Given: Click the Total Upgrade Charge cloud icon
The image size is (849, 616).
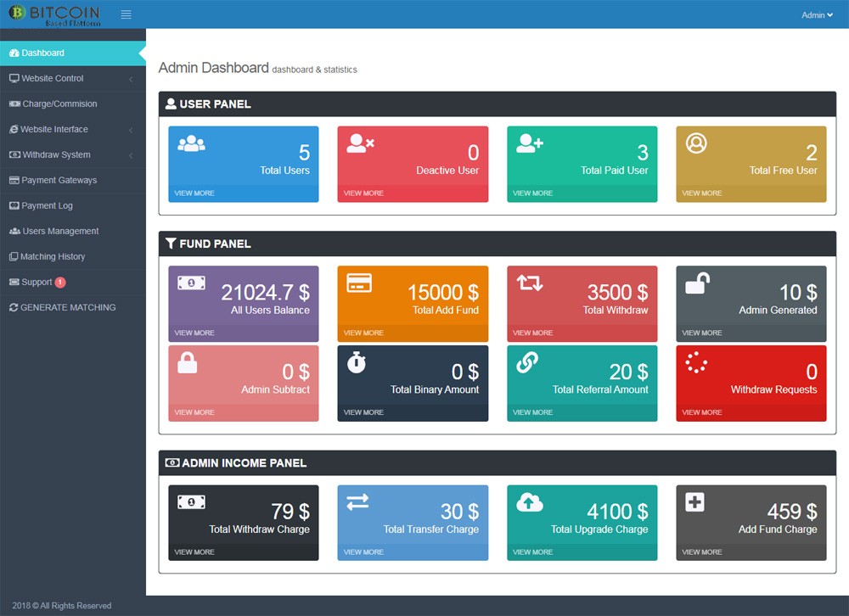Looking at the screenshot, I should pyautogui.click(x=530, y=502).
